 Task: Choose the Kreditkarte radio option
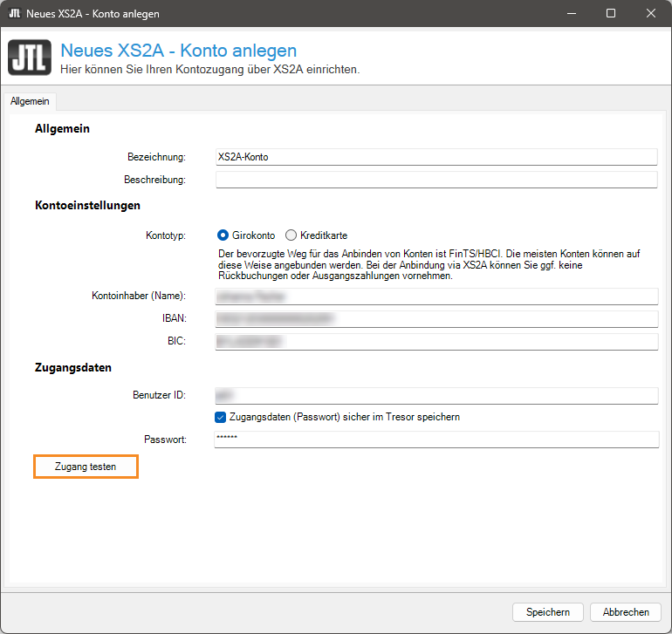point(291,235)
